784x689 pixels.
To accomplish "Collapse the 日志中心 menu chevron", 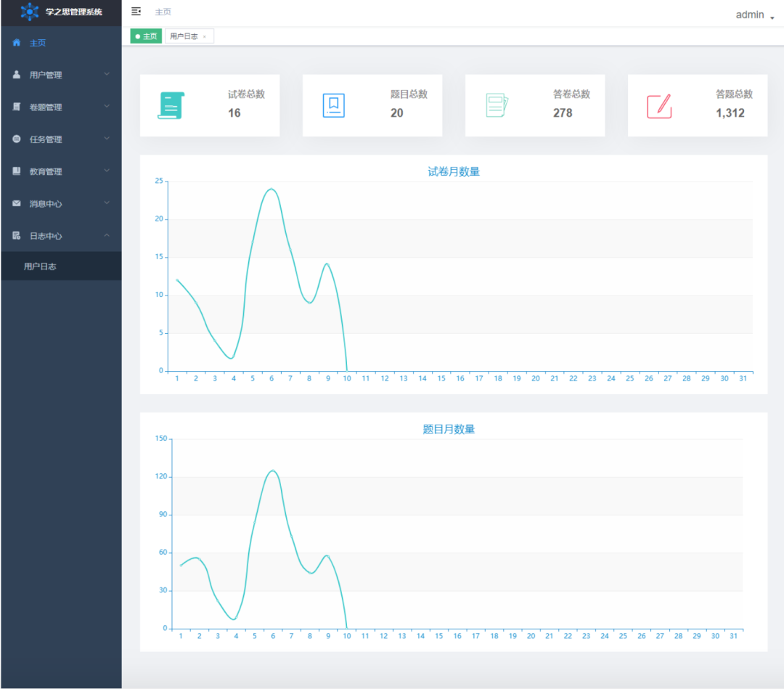I will point(107,235).
